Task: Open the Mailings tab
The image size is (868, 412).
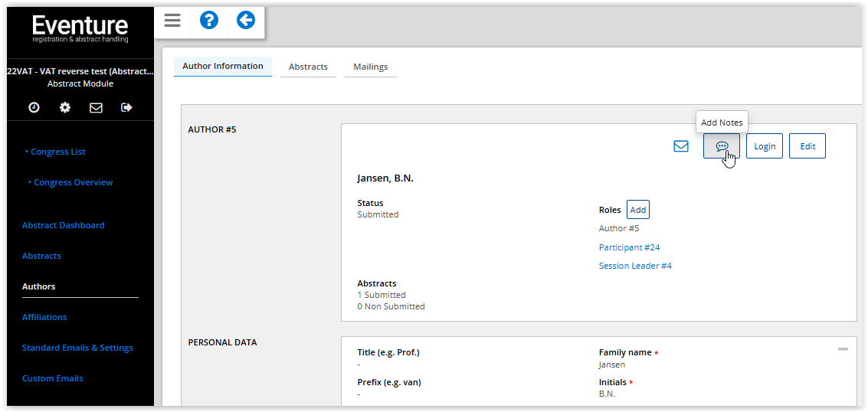Action: 371,67
